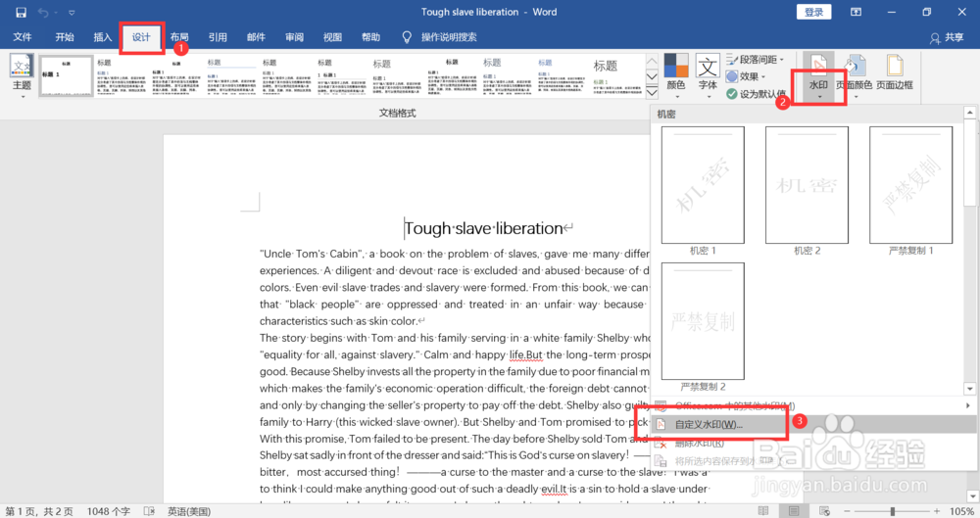Select the 设计 ribbon tab
Viewport: 980px width, 518px height.
pos(141,37)
